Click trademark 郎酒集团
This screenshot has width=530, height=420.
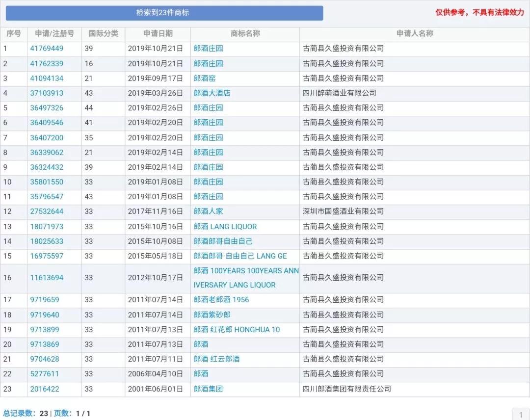(x=208, y=389)
